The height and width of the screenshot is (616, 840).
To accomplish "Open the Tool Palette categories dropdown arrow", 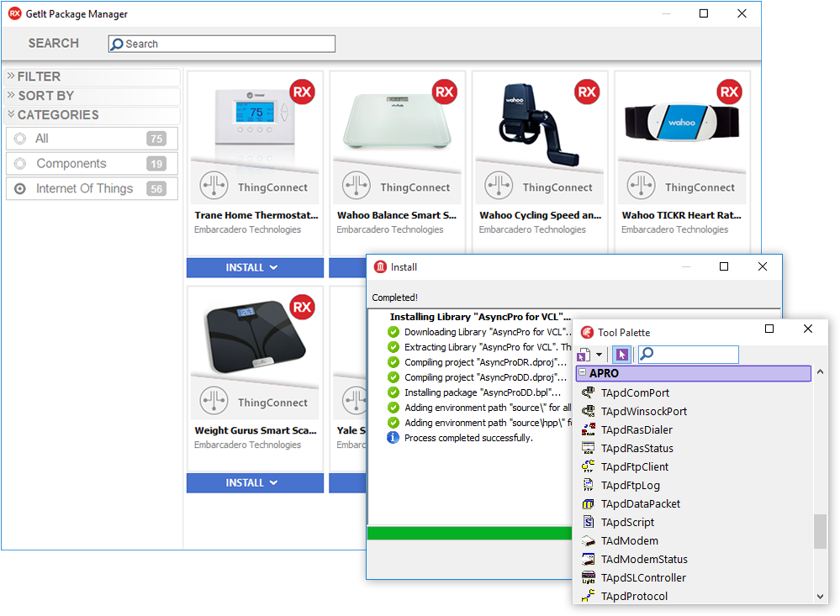I will [600, 355].
